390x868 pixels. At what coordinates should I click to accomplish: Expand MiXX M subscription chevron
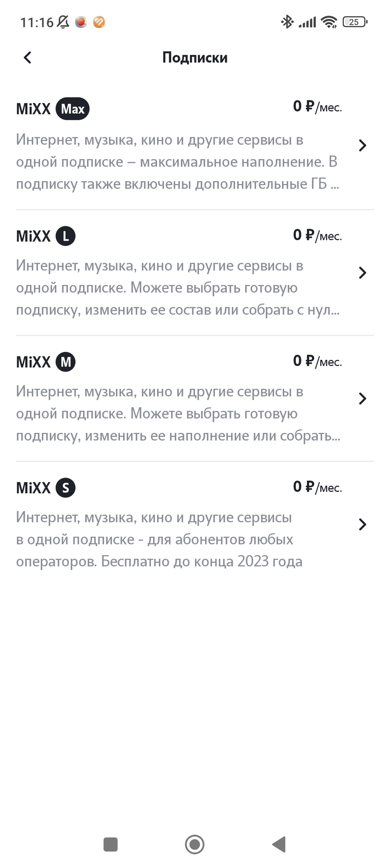pyautogui.click(x=363, y=398)
